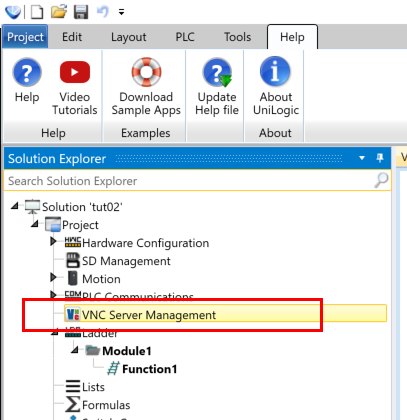
Task: Click Download Sample Apps lifebuoy icon
Action: pyautogui.click(x=146, y=72)
